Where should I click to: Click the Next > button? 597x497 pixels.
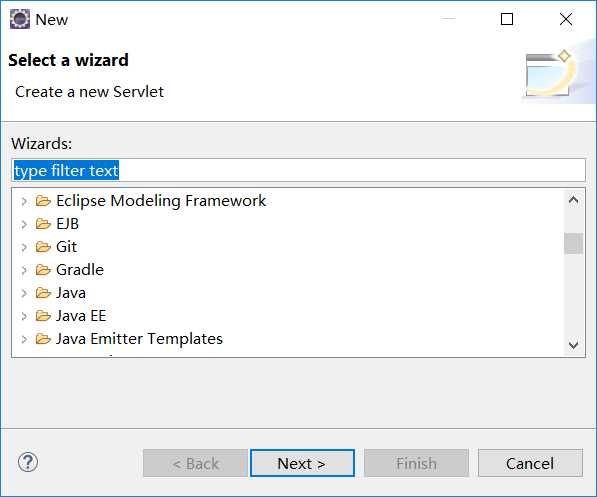(302, 463)
